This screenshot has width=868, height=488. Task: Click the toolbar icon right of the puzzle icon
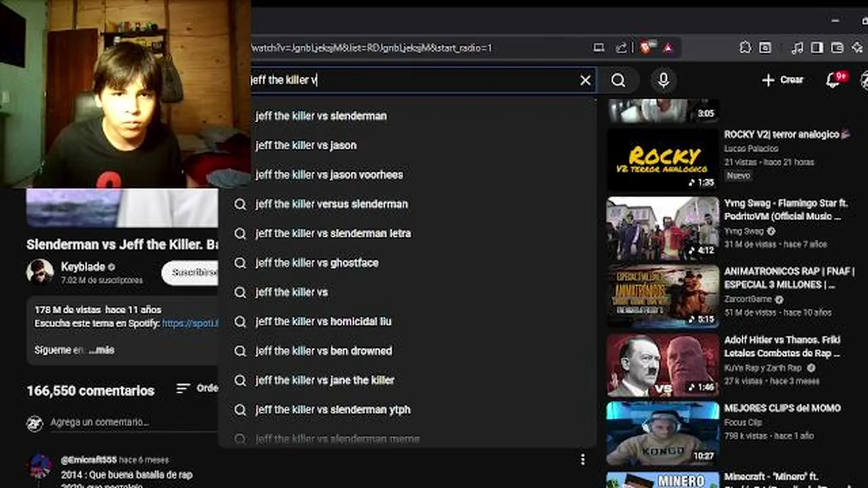tap(765, 47)
